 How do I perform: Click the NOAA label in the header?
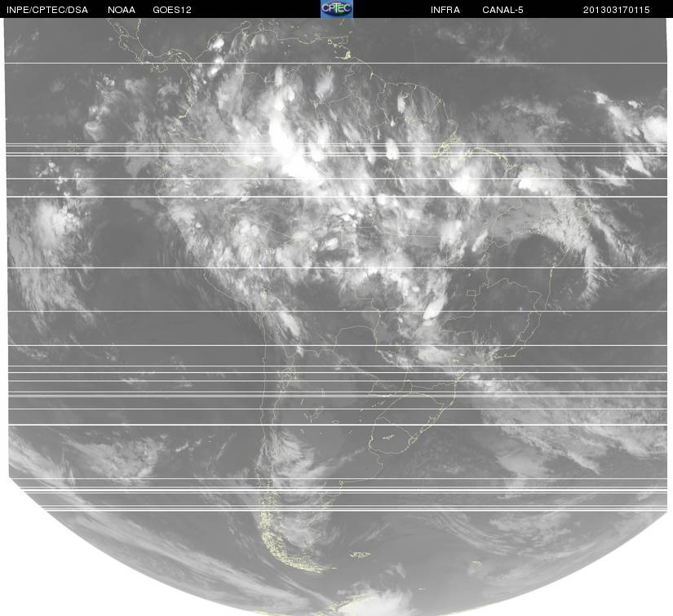122,10
